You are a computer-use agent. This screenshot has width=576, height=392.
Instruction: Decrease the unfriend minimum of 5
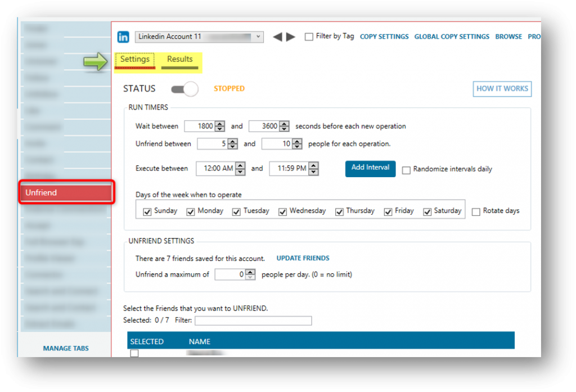pyautogui.click(x=232, y=146)
